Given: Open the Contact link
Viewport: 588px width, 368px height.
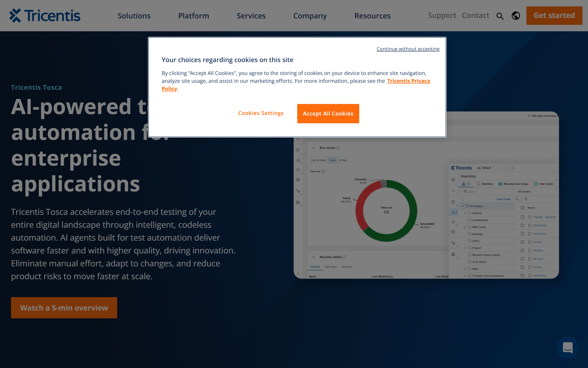Looking at the screenshot, I should coord(475,15).
